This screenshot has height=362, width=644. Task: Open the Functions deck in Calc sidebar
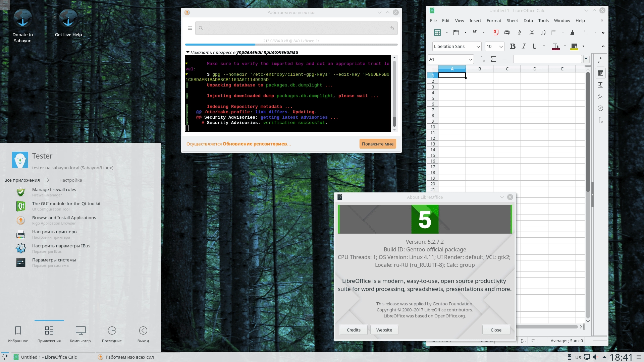[x=600, y=120]
